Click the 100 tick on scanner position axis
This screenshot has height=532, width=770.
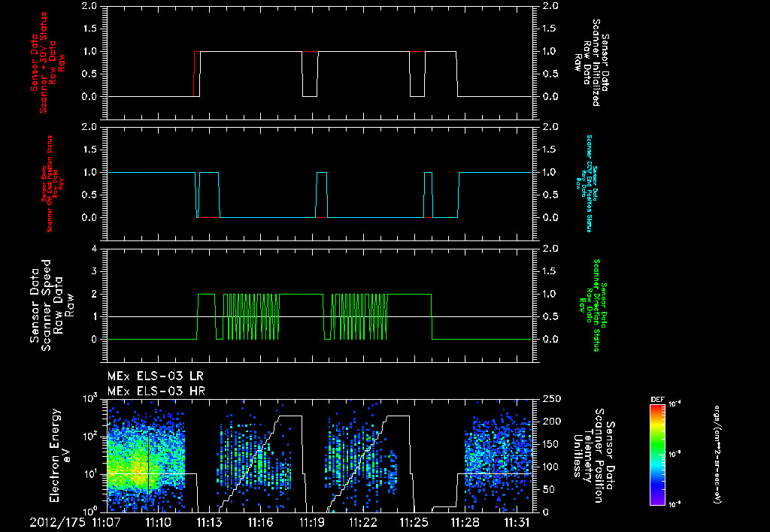coord(551,467)
